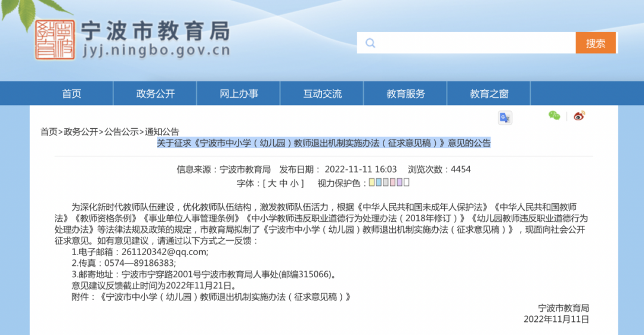
Task: Go to 政务公开 in the breadcrumb
Action: pyautogui.click(x=81, y=132)
